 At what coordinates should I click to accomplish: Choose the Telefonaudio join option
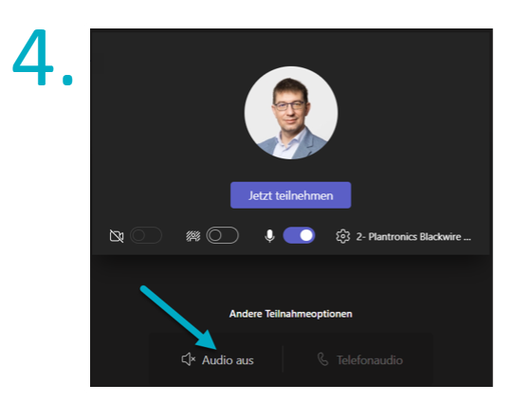click(359, 359)
